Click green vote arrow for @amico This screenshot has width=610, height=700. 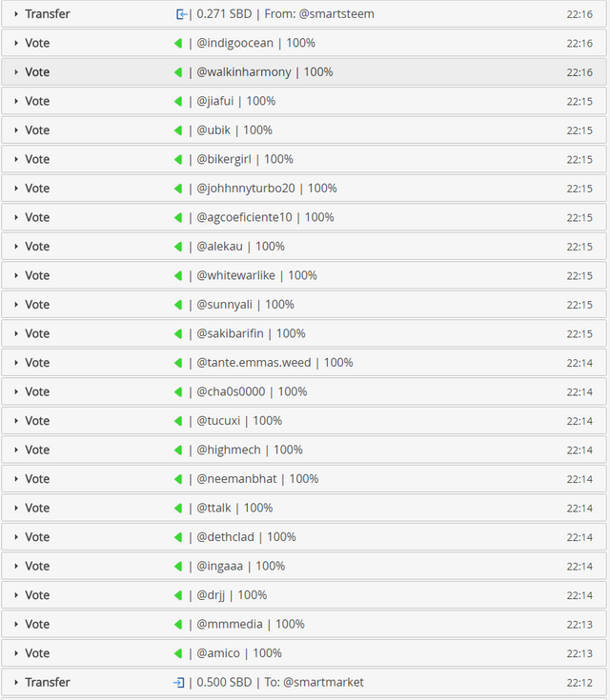[x=178, y=653]
